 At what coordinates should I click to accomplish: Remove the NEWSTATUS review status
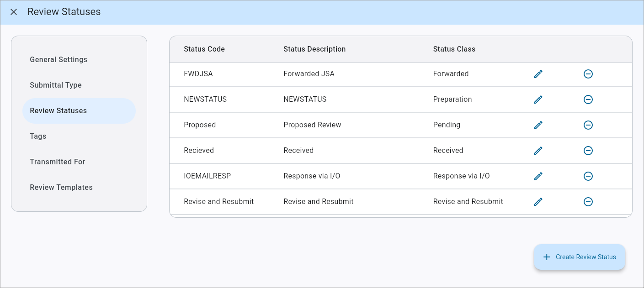(588, 99)
